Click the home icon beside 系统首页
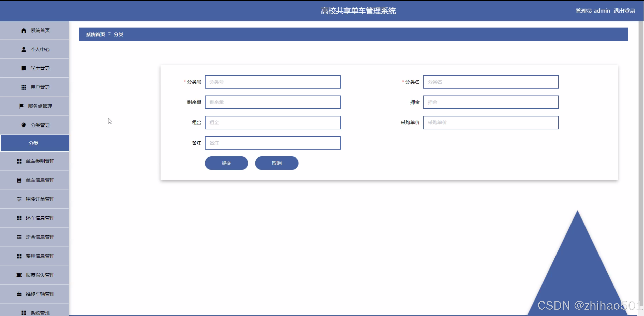The height and width of the screenshot is (316, 644). coord(24,30)
